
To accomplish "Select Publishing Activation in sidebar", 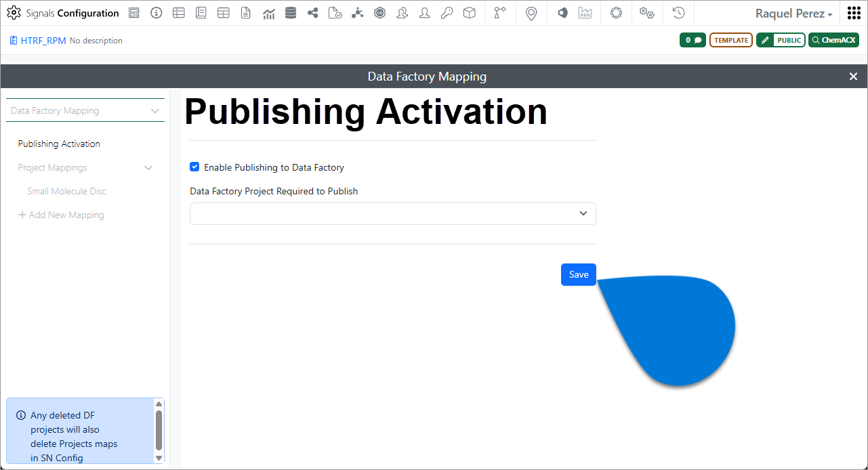I will tap(59, 144).
